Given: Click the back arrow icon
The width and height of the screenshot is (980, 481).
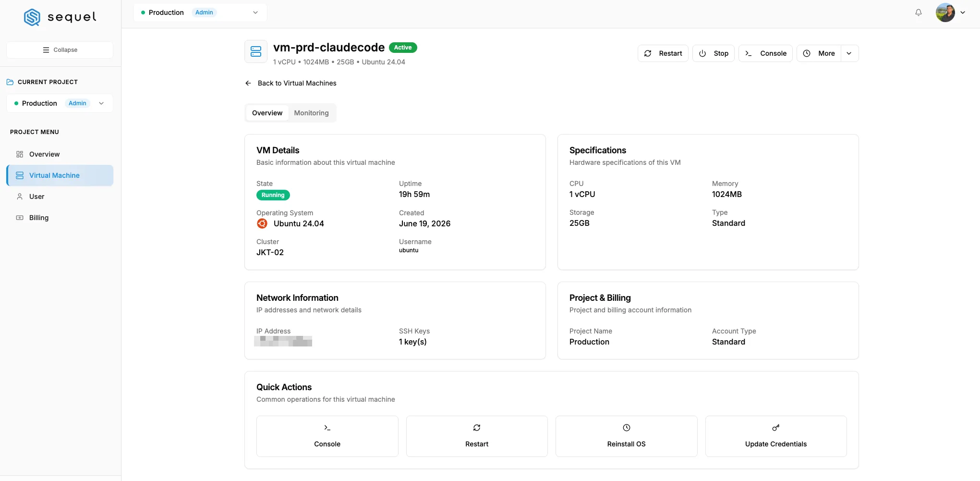Looking at the screenshot, I should (248, 83).
